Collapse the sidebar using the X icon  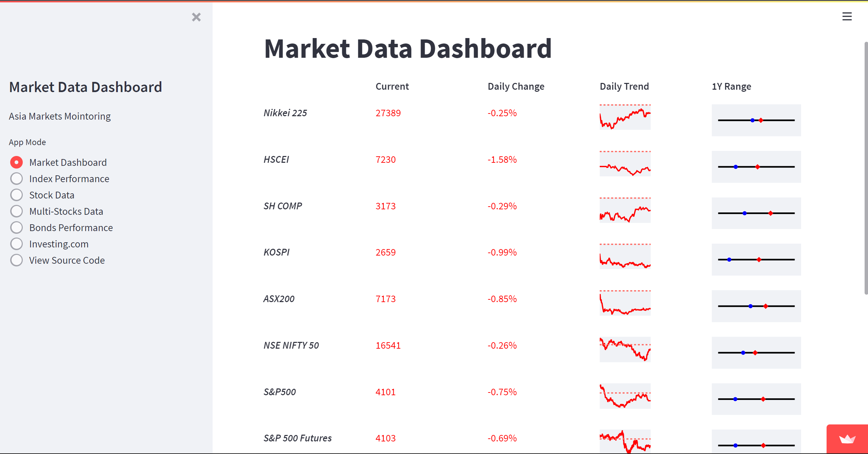point(196,17)
